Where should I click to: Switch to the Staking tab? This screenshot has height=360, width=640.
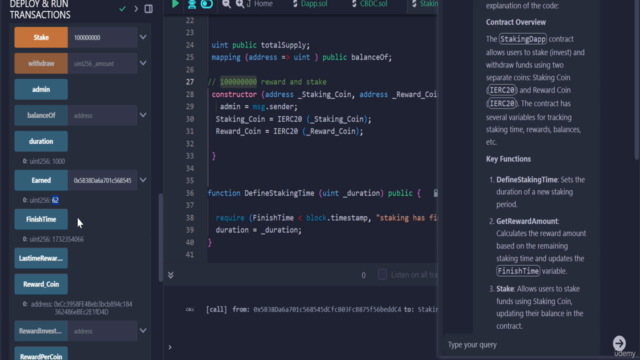424,4
